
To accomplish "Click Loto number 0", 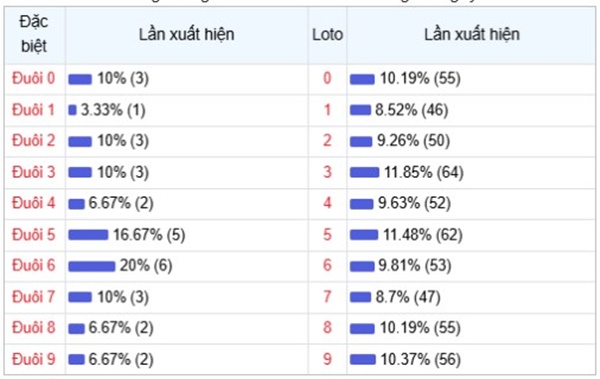I will coord(327,78).
